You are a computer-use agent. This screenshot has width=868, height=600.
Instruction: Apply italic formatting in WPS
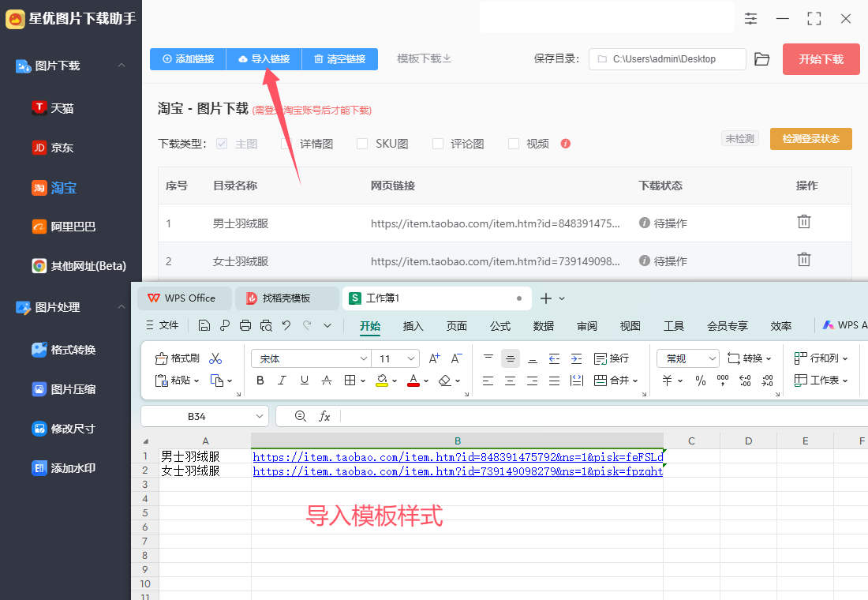pos(282,381)
